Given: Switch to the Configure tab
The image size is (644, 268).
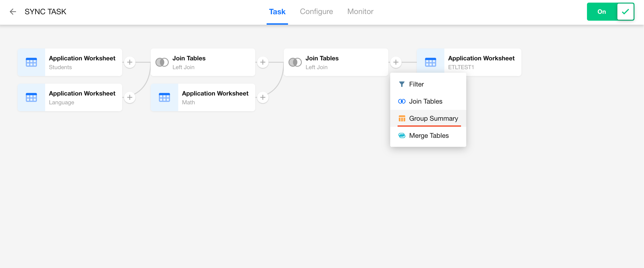Looking at the screenshot, I should [x=316, y=11].
